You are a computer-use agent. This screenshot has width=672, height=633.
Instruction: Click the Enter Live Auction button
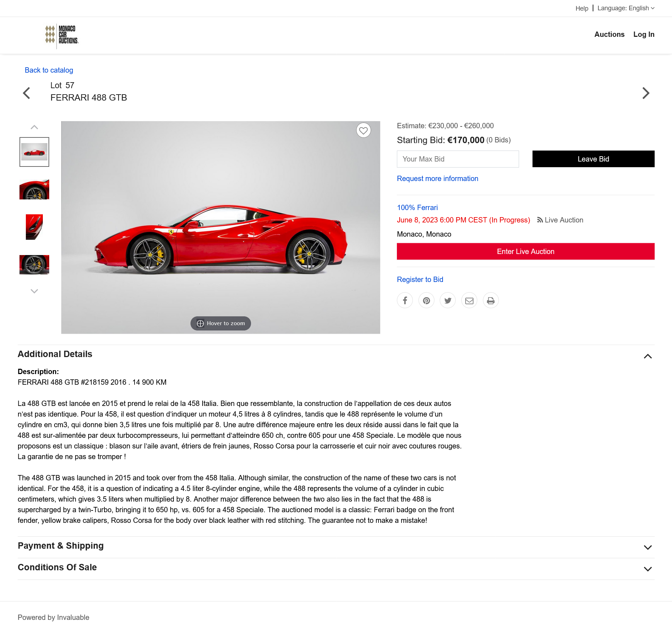point(526,251)
